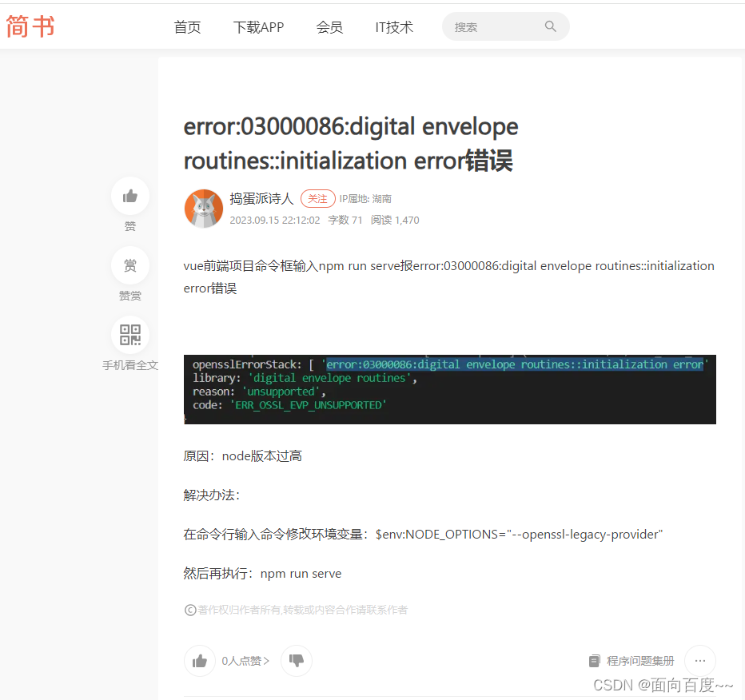Click the sidebar 赏 reward icon

(x=130, y=265)
